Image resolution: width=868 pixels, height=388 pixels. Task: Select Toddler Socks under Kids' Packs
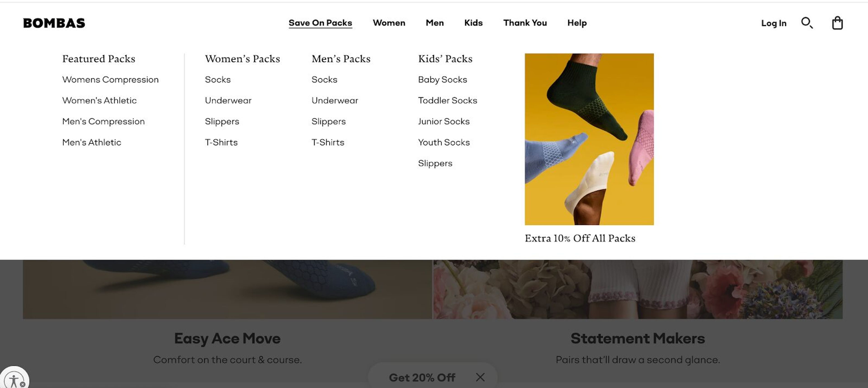tap(448, 100)
